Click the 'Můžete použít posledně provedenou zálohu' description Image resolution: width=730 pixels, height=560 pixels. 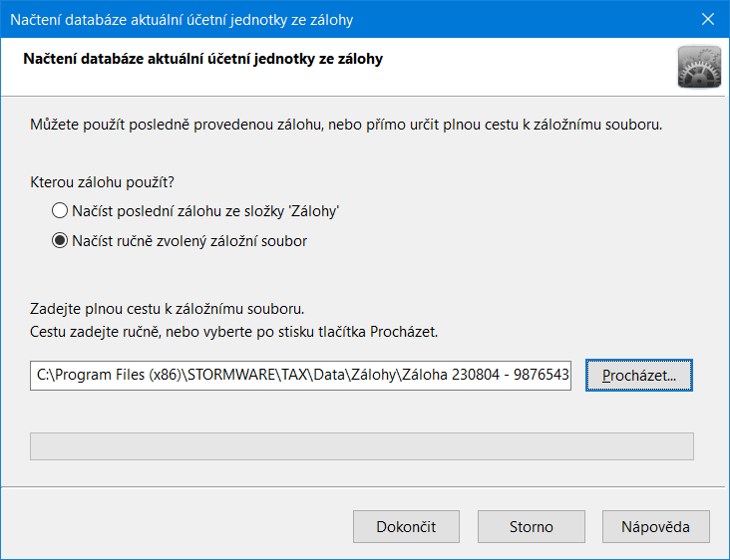coord(346,125)
